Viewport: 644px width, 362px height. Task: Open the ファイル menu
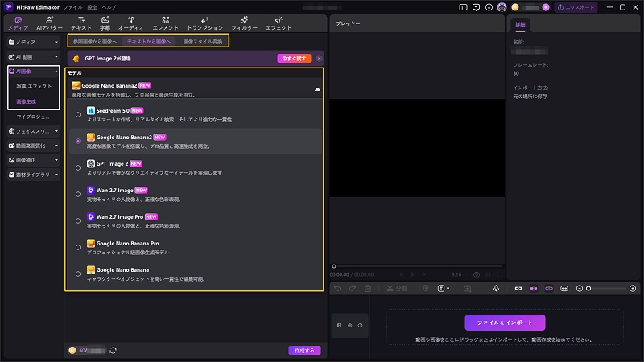click(72, 7)
